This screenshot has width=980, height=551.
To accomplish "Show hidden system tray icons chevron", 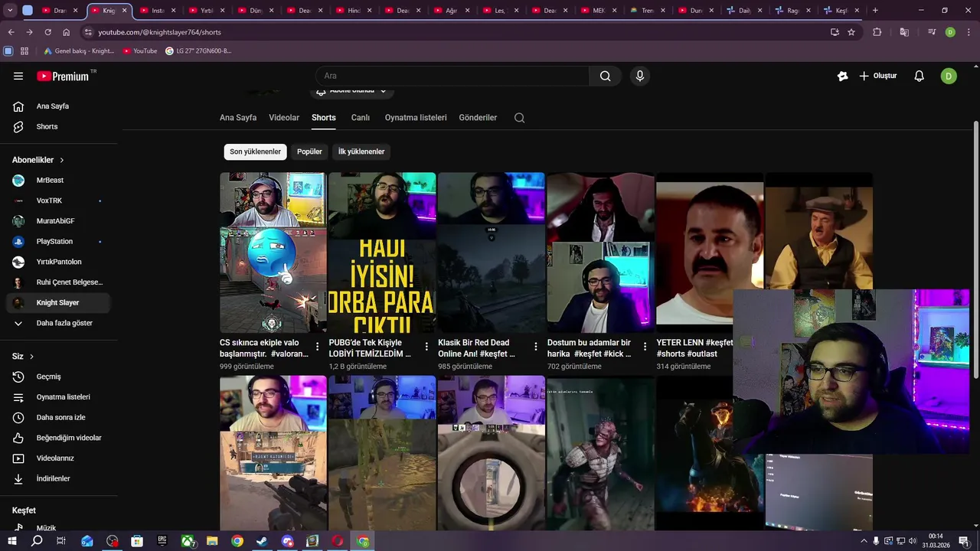I will pos(864,541).
